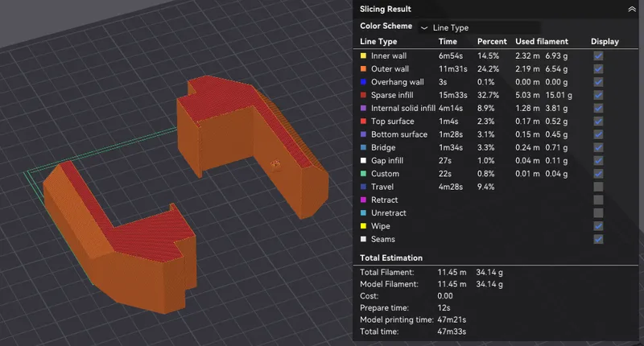Toggle Internal solid infill display checkbox
The image size is (644, 346).
click(x=598, y=109)
